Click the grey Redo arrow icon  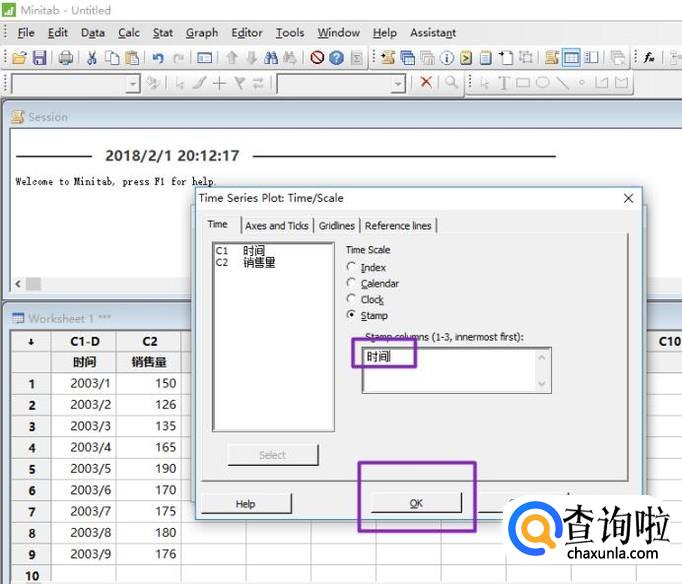tap(178, 58)
